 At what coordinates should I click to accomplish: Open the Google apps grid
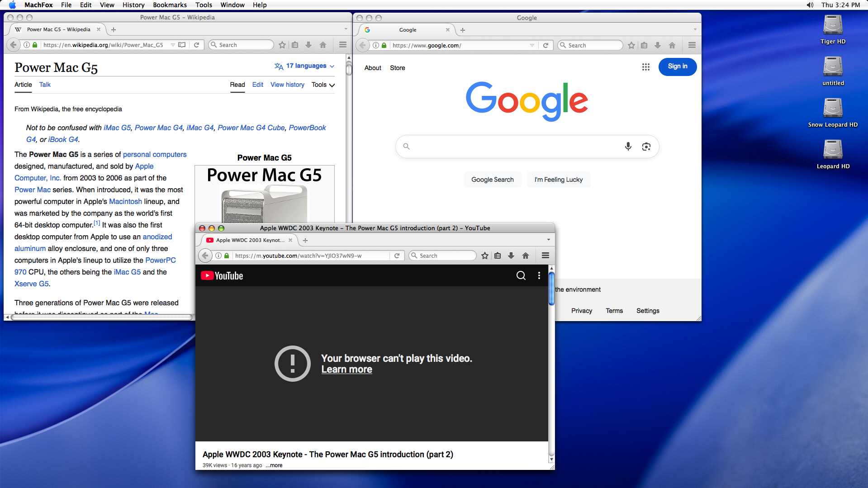click(x=646, y=67)
